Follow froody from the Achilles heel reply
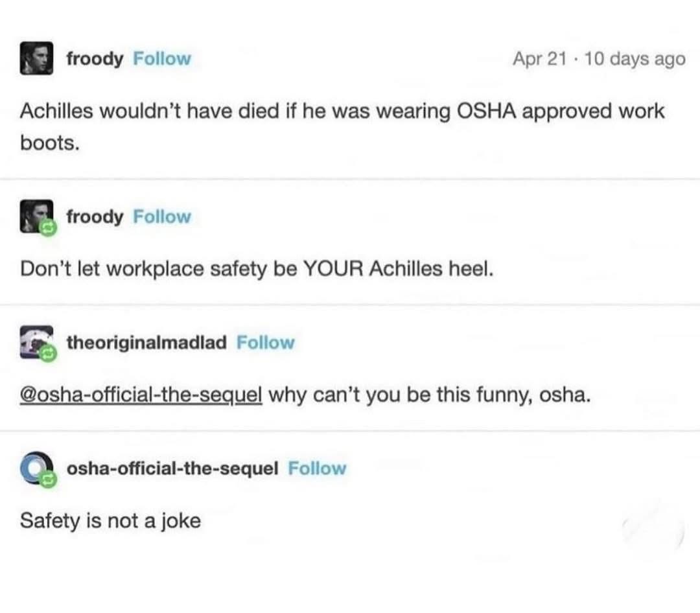The height and width of the screenshot is (613, 700). click(162, 217)
